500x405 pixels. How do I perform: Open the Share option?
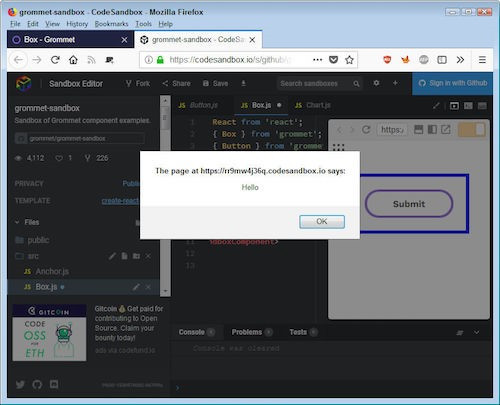click(x=176, y=83)
